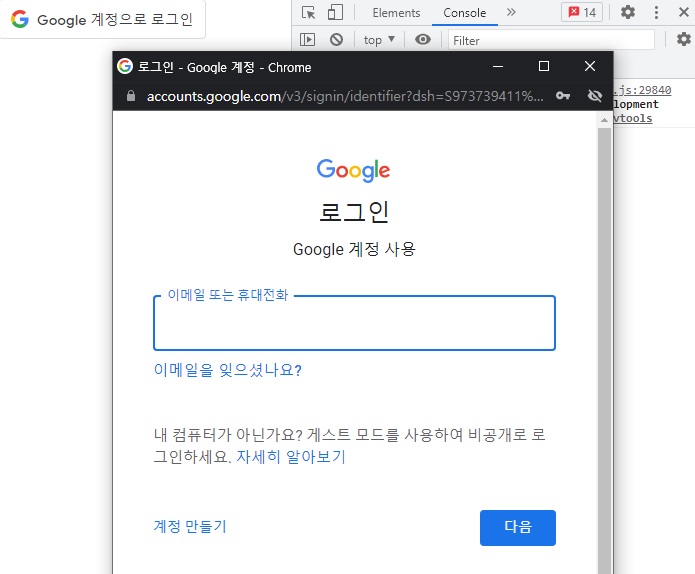Viewport: 695px width, 574px height.
Task: Close the DevTools panel
Action: pyautogui.click(x=684, y=12)
